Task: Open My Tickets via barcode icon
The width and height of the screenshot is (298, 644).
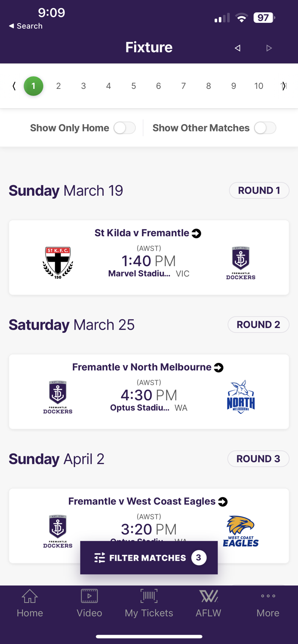Action: tap(149, 596)
